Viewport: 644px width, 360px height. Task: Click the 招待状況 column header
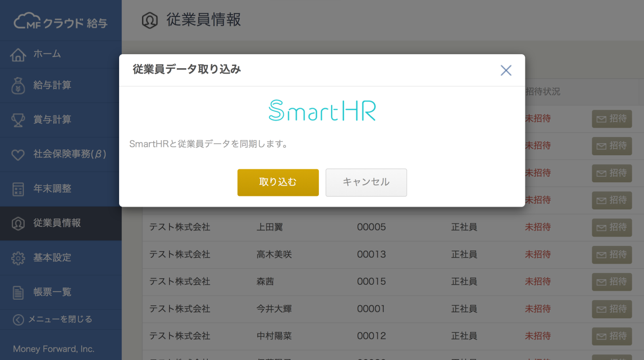click(x=543, y=92)
